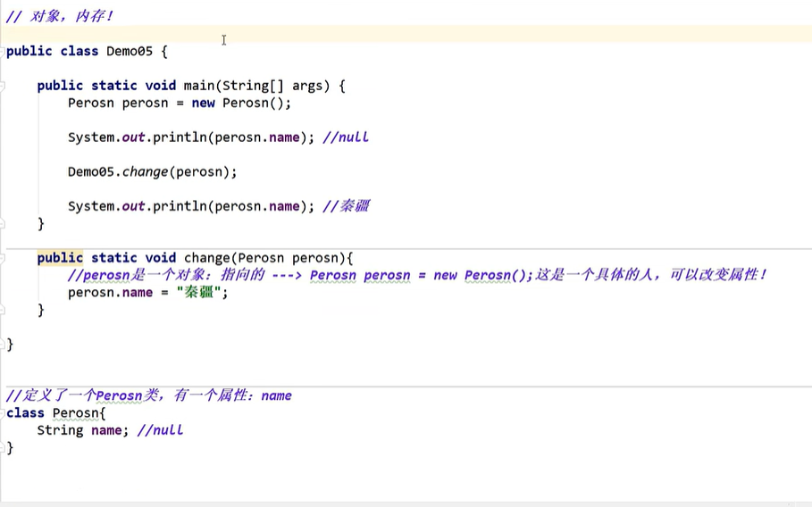Click the 'main' method name
Screen dimensions: 812x507
[x=199, y=86]
